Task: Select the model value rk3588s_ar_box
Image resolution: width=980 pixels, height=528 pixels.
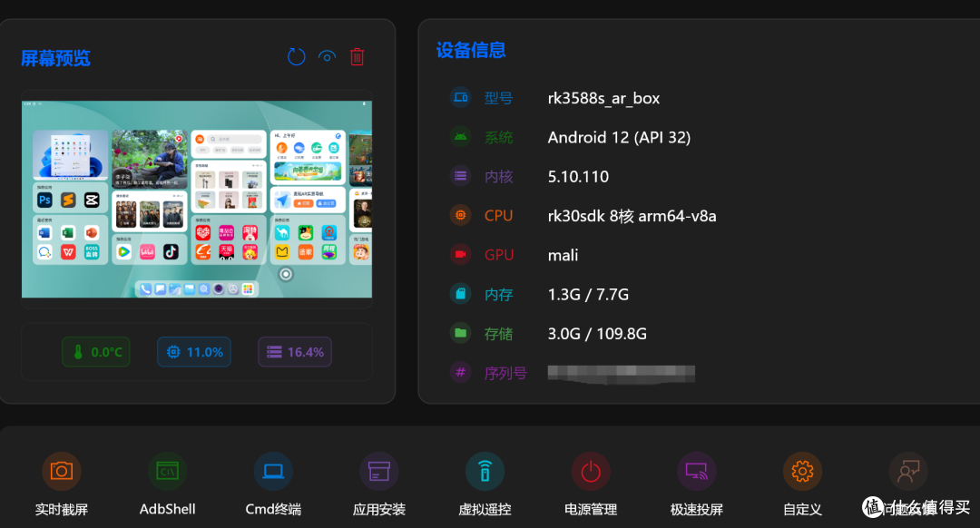Action: 603,99
